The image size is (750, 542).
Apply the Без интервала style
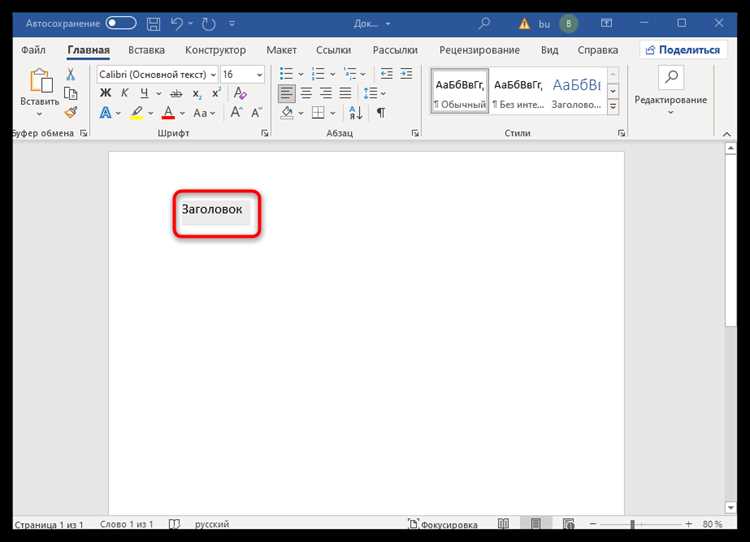point(518,91)
